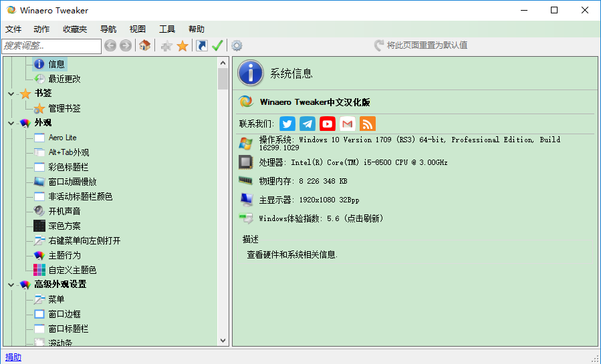
Task: Click the 搜索调整 search field
Action: pos(51,45)
